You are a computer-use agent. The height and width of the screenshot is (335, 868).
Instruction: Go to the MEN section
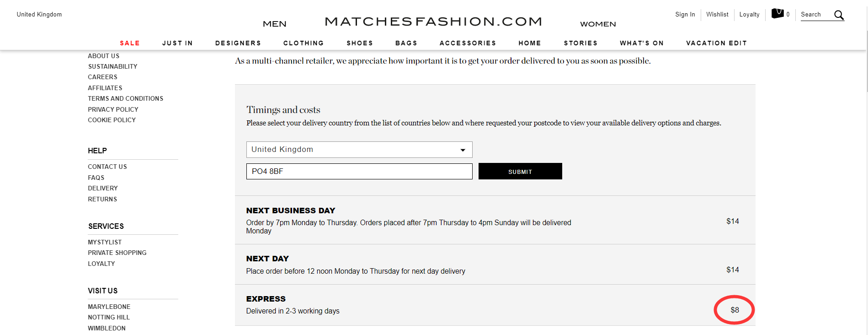(x=275, y=24)
